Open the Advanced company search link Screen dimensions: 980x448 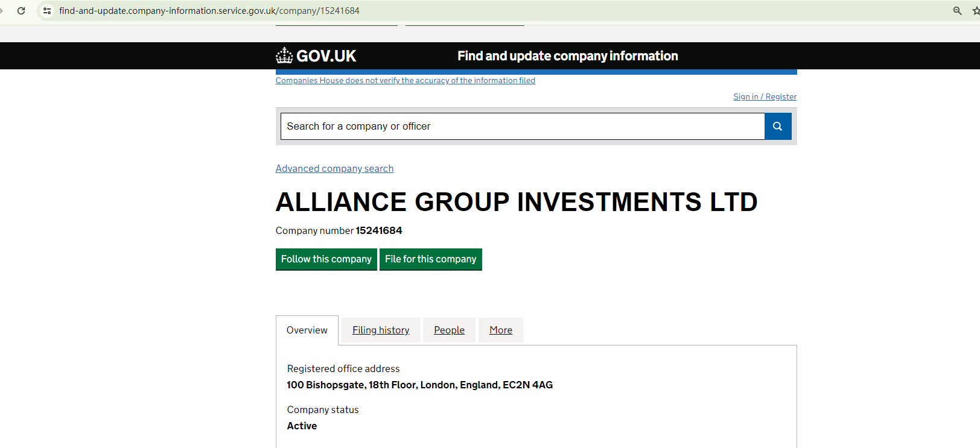pos(334,169)
